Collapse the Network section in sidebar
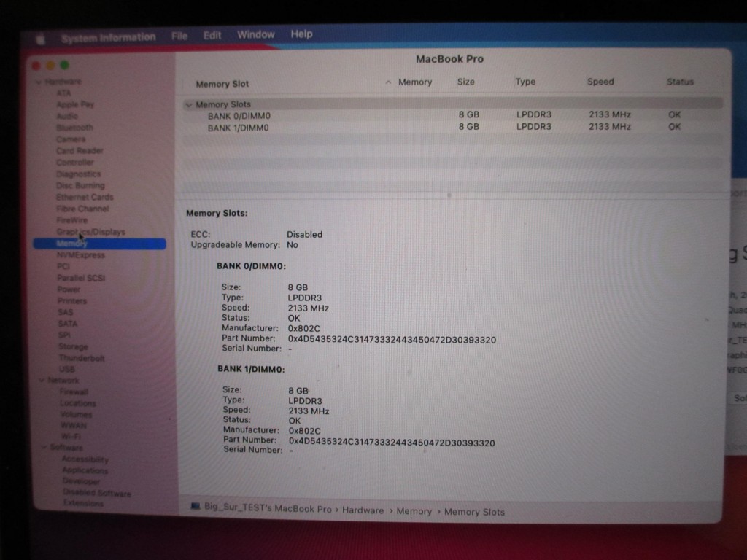Image resolution: width=747 pixels, height=560 pixels. click(x=42, y=381)
